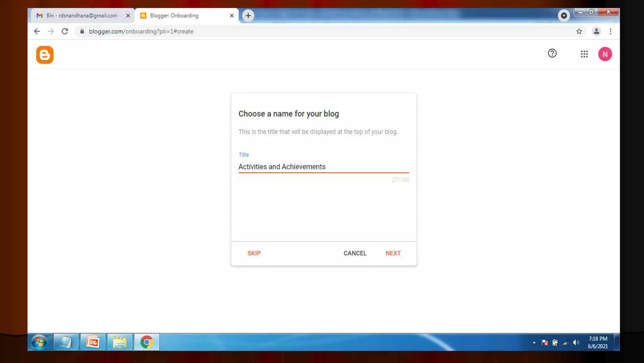Switch to the Gmail Bin tab
The height and width of the screenshot is (363, 644).
click(81, 15)
